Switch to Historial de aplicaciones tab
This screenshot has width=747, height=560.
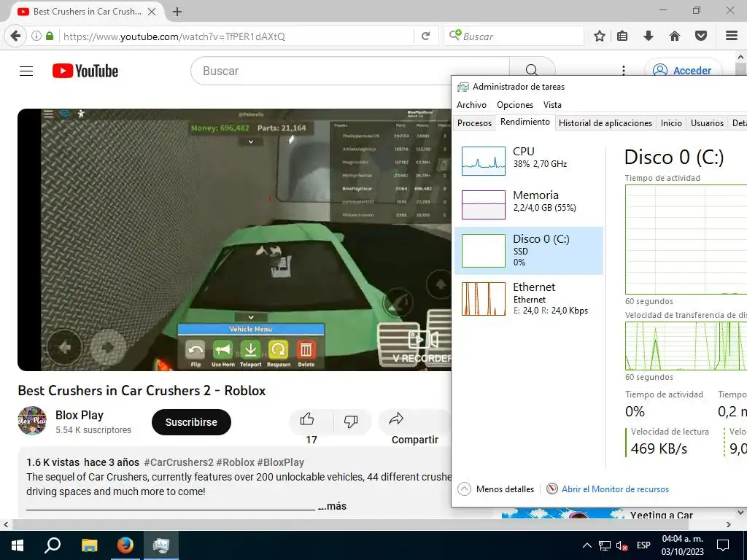605,122
